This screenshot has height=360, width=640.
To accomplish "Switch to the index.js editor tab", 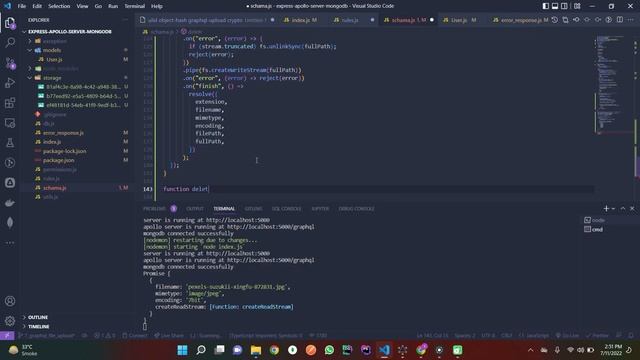I will point(301,20).
